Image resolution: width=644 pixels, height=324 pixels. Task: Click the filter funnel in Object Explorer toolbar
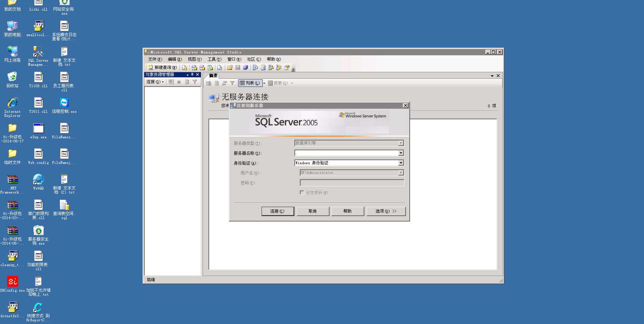[x=195, y=82]
